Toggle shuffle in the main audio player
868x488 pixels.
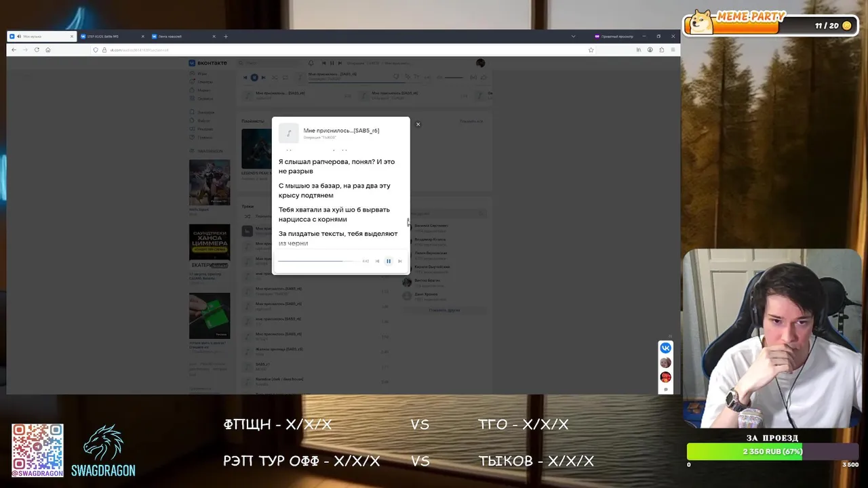(x=275, y=77)
